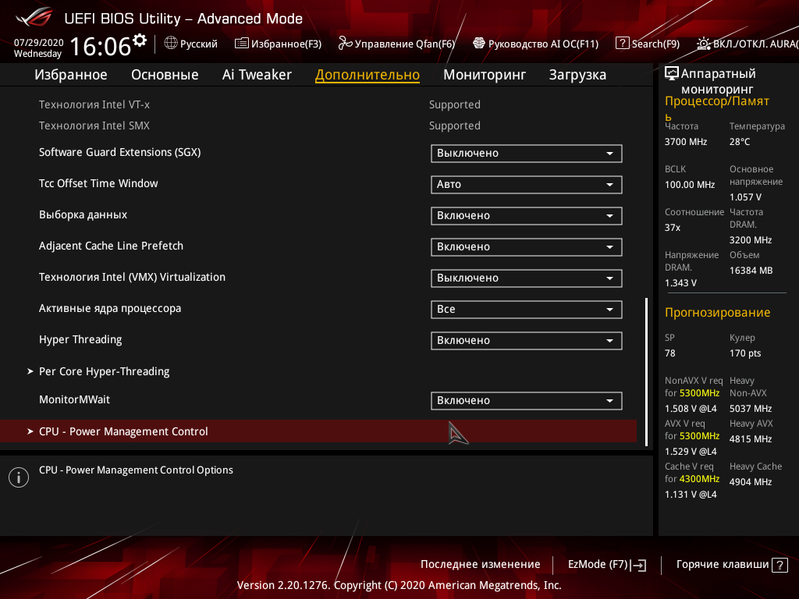Toggle ВКЛ./ОТКЛ. AURA lighting
Screen dimensions: 799x599
[748, 44]
